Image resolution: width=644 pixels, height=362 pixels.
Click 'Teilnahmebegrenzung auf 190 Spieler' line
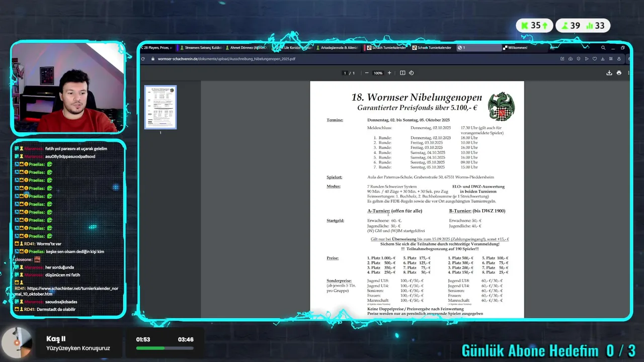tap(440, 249)
